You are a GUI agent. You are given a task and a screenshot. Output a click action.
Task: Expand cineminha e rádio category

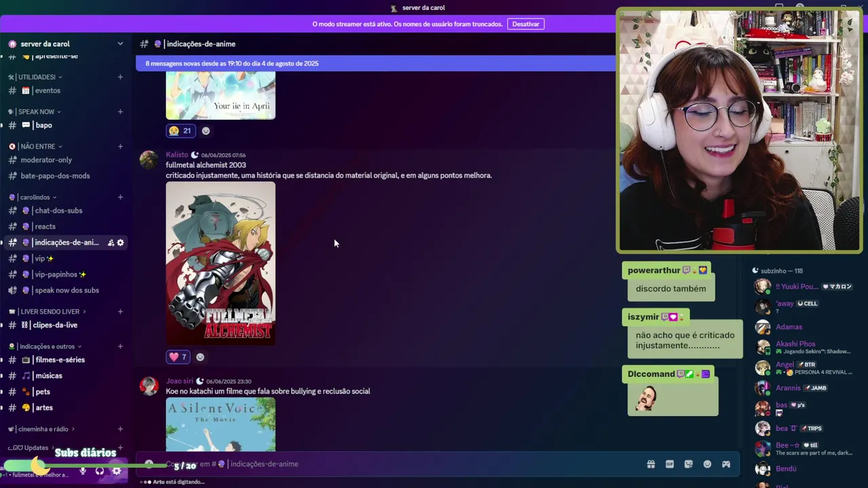[41, 429]
